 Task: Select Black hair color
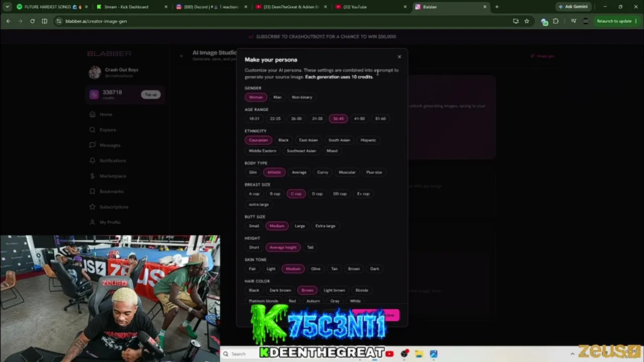[254, 291]
